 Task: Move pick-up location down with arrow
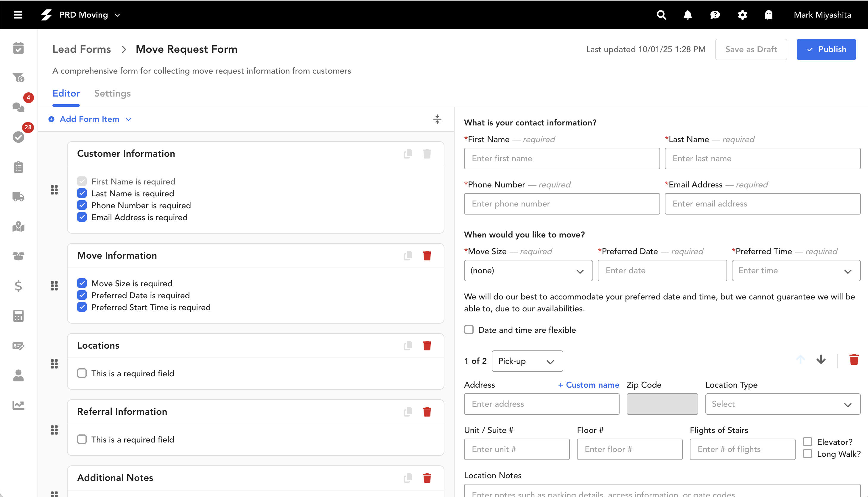[x=821, y=359]
